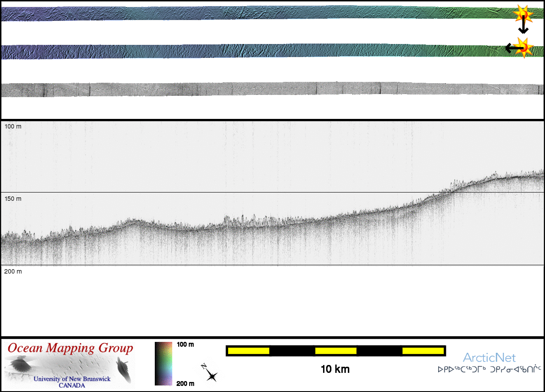
Task: Click the grey backscatter strip
Action: pos(262,89)
